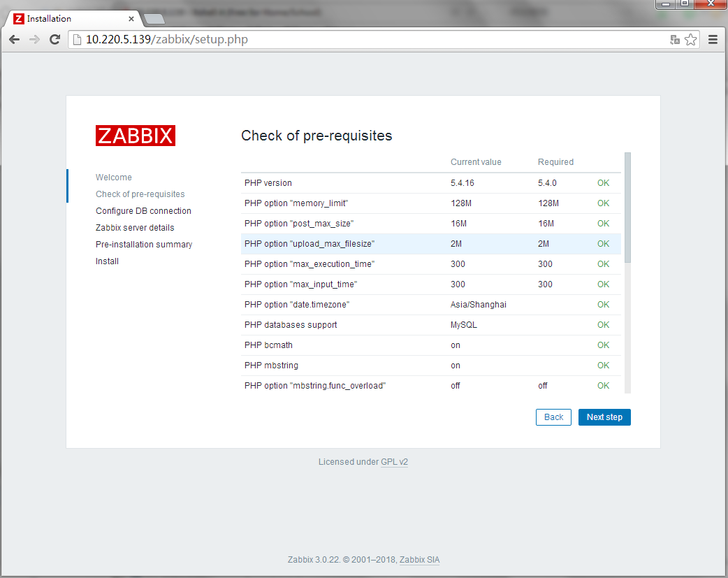Viewport: 728px width, 578px height.
Task: Click PHP option "max_execution_time" row
Action: 431,264
